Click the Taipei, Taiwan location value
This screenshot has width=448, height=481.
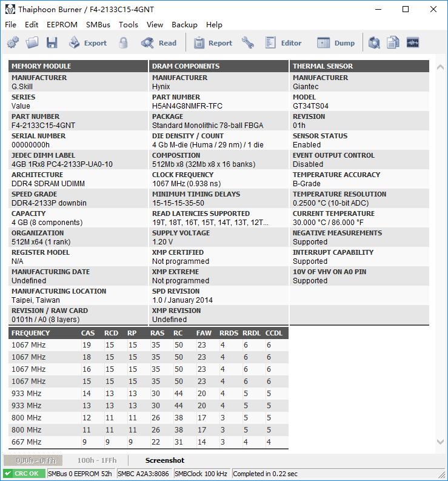pos(36,300)
